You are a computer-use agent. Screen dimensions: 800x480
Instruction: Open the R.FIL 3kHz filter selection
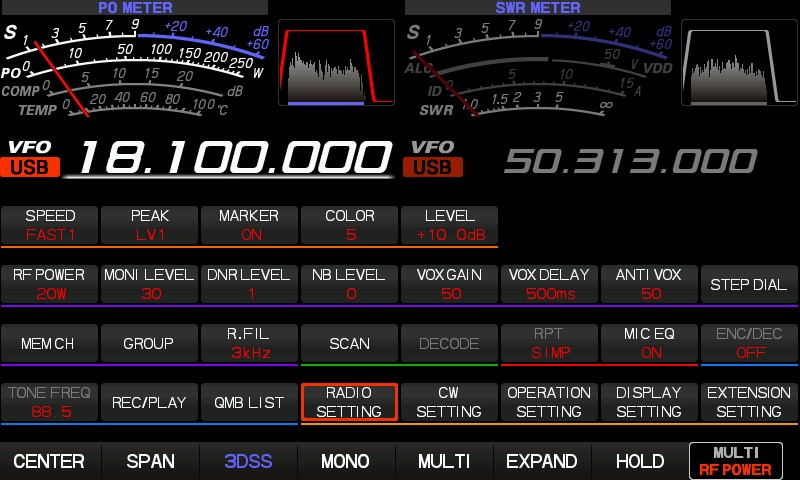coord(249,343)
